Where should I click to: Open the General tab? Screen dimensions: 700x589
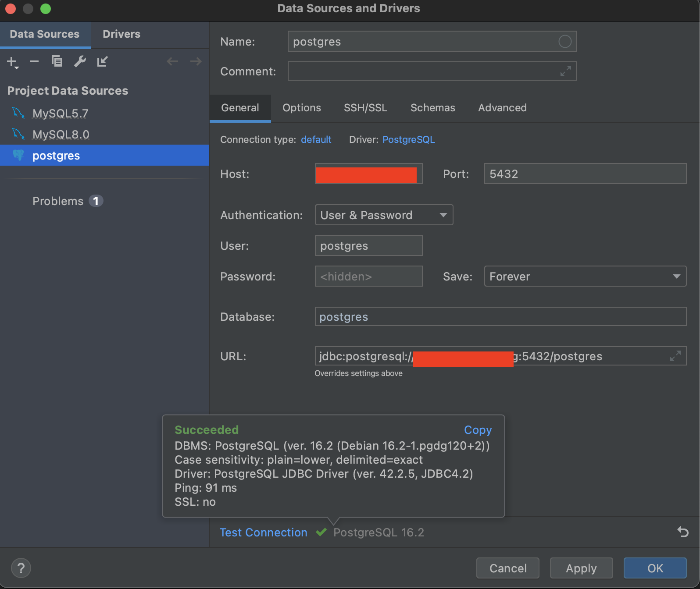[x=240, y=108]
